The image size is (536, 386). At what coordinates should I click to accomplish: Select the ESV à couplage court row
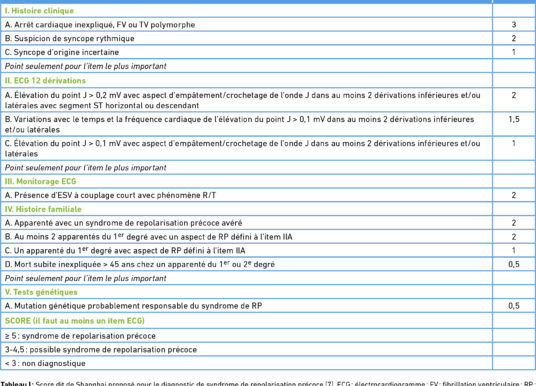268,195
